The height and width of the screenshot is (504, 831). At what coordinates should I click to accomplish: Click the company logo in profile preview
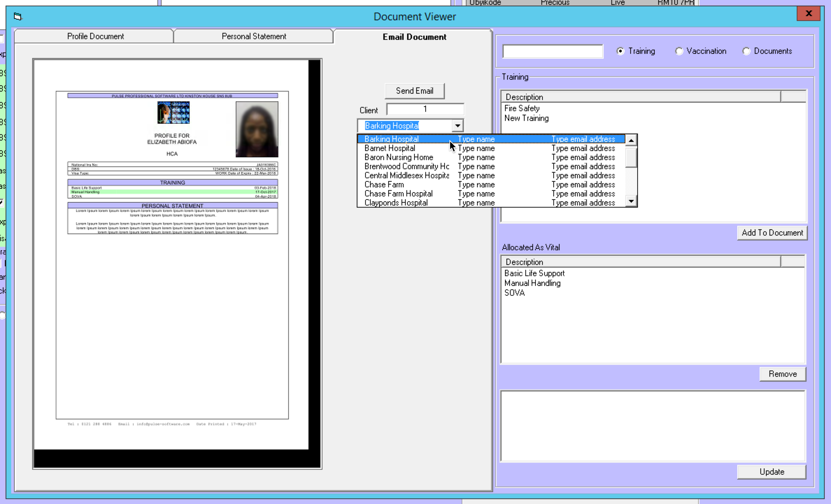(173, 113)
